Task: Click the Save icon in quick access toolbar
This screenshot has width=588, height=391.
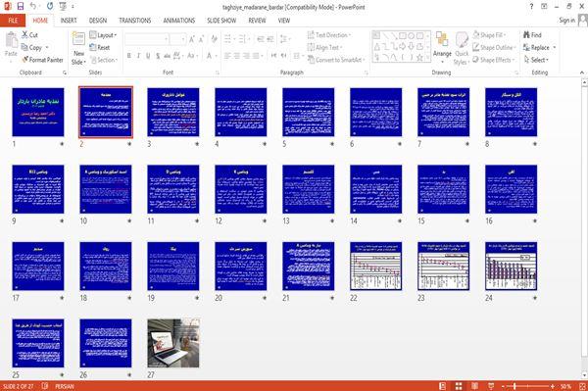Action: click(x=21, y=7)
